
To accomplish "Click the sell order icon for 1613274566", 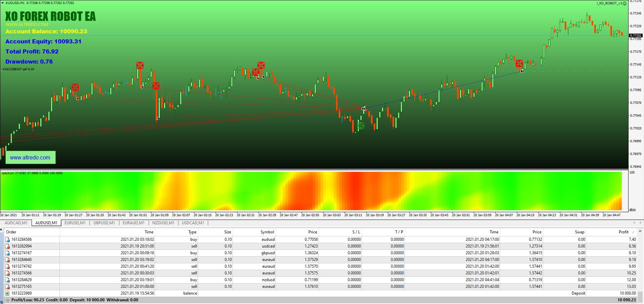I will click(7, 273).
